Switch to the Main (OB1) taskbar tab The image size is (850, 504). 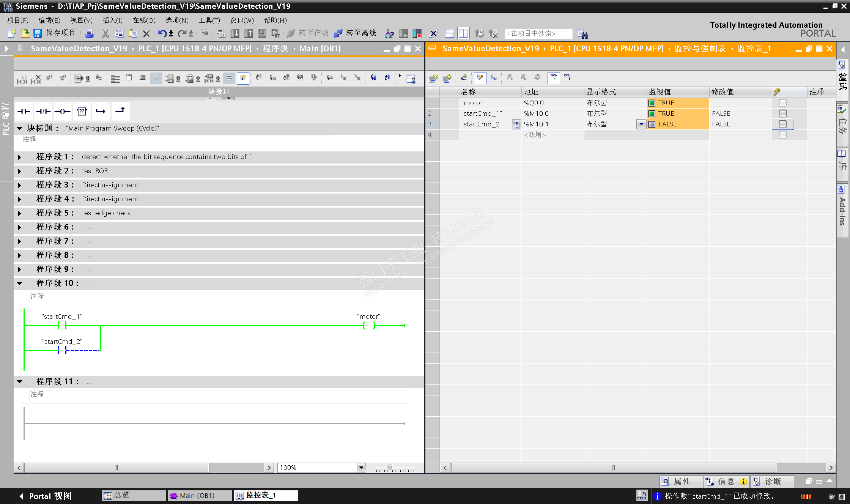[x=199, y=496]
